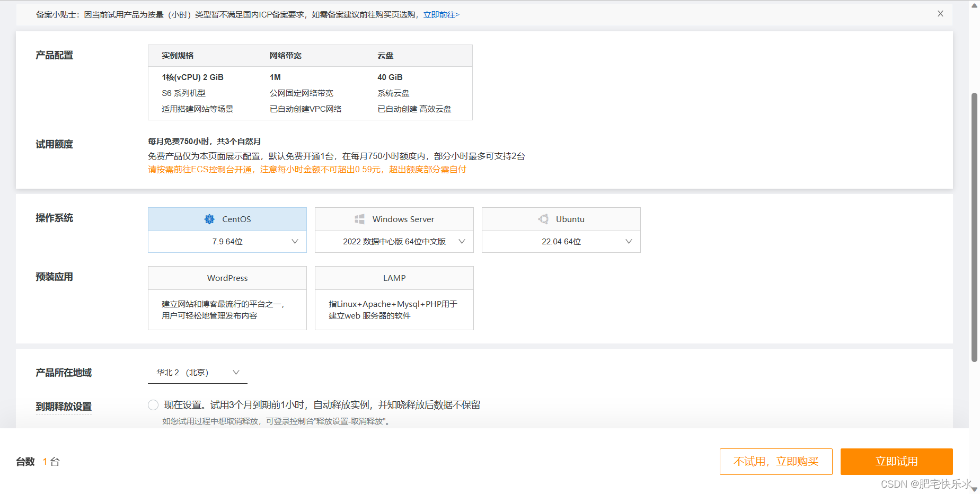This screenshot has height=494, width=980.
Task: Click the 到期释放设置 label
Action: tap(64, 407)
